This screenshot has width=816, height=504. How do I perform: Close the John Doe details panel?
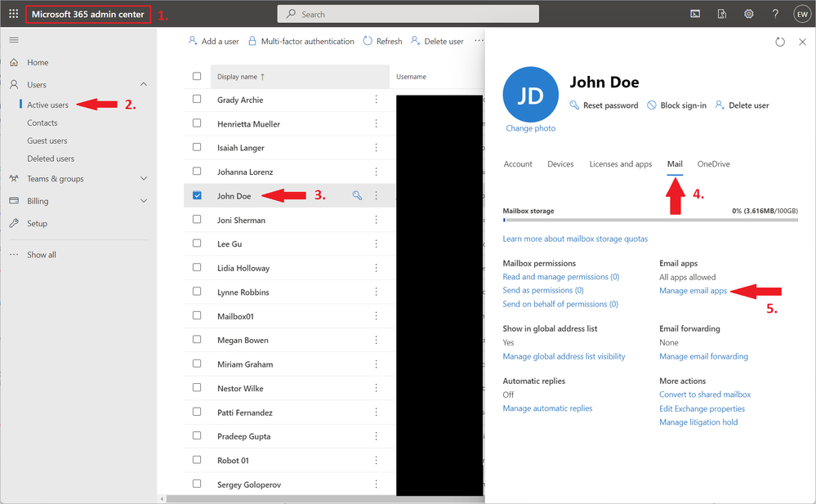[x=802, y=42]
